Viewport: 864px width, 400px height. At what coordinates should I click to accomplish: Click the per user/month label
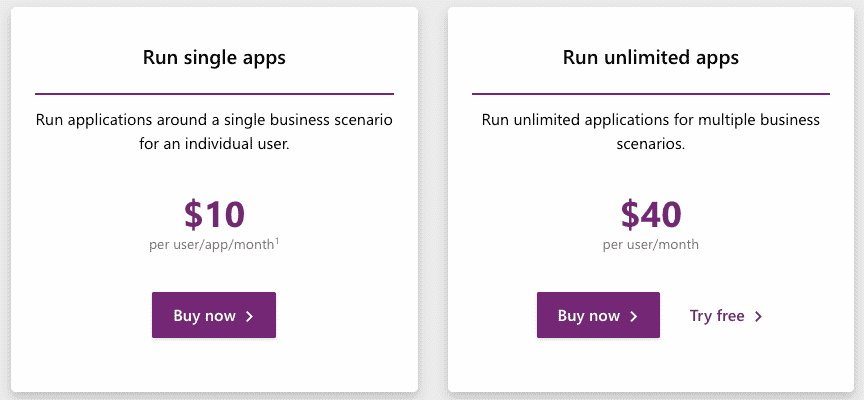coord(651,245)
